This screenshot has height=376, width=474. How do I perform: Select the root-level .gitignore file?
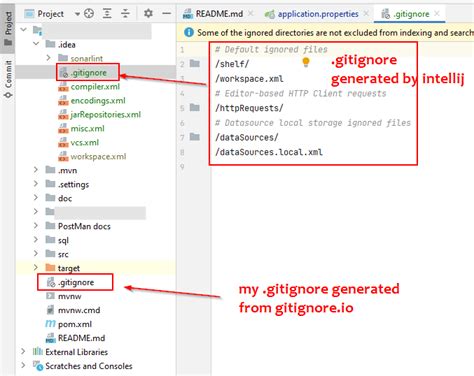76,282
